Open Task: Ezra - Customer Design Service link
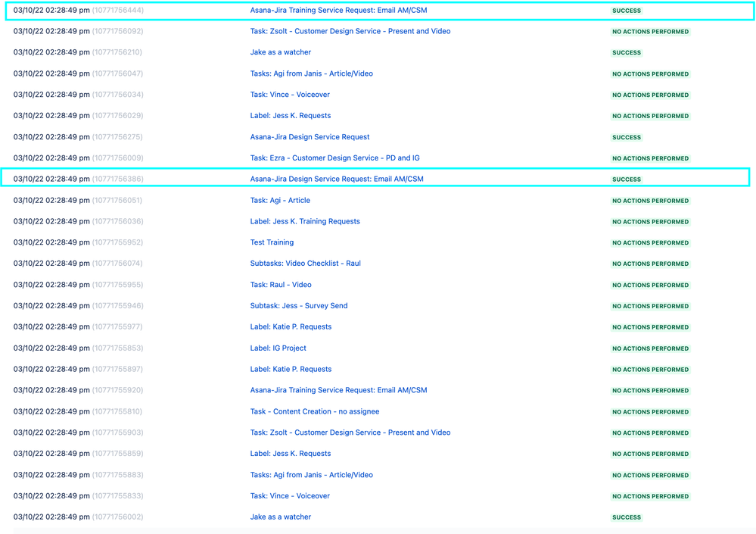The width and height of the screenshot is (756, 534). [x=334, y=158]
